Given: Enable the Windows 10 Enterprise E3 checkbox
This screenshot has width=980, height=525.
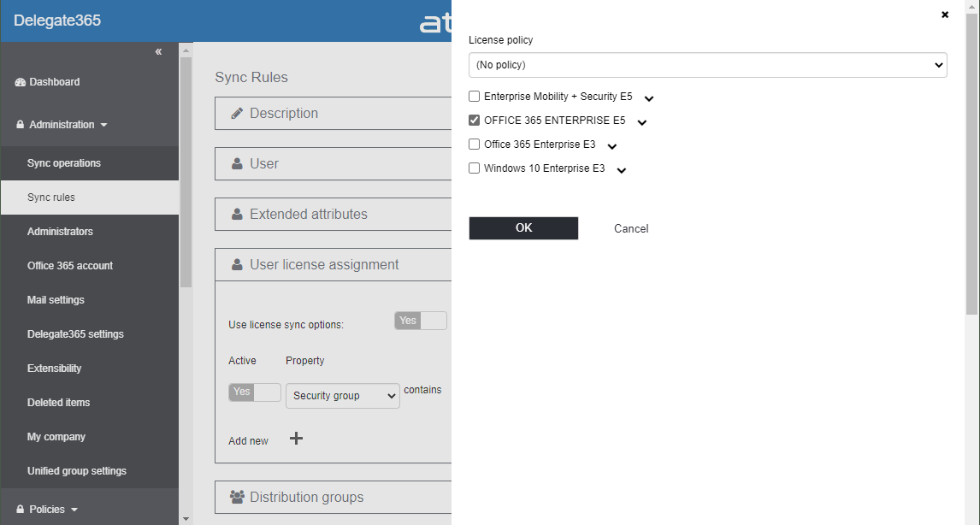Looking at the screenshot, I should [x=475, y=168].
